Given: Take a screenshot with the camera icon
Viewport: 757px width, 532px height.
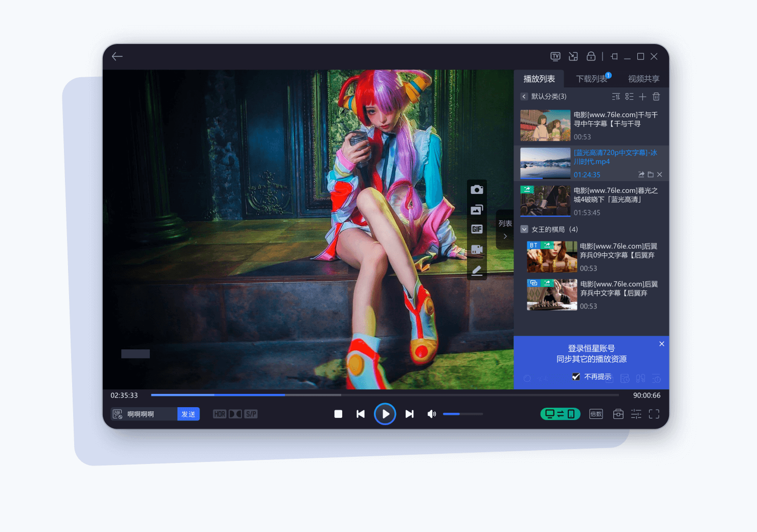Looking at the screenshot, I should click(477, 190).
